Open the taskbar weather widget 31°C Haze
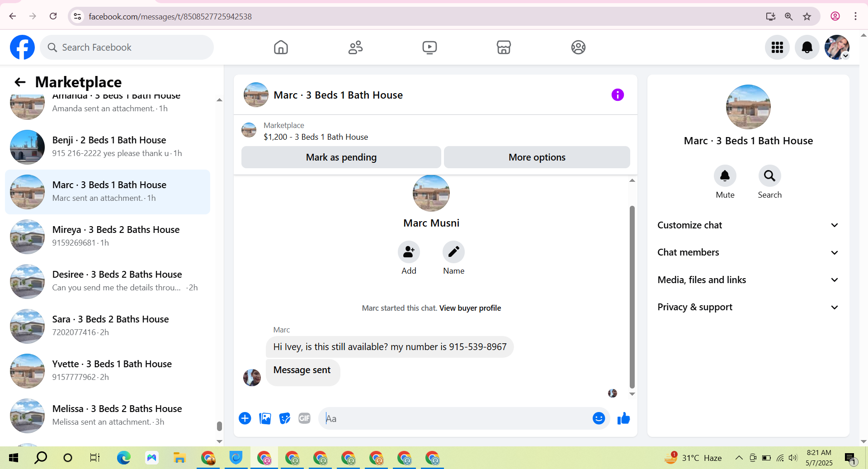This screenshot has height=469, width=868. click(x=693, y=458)
